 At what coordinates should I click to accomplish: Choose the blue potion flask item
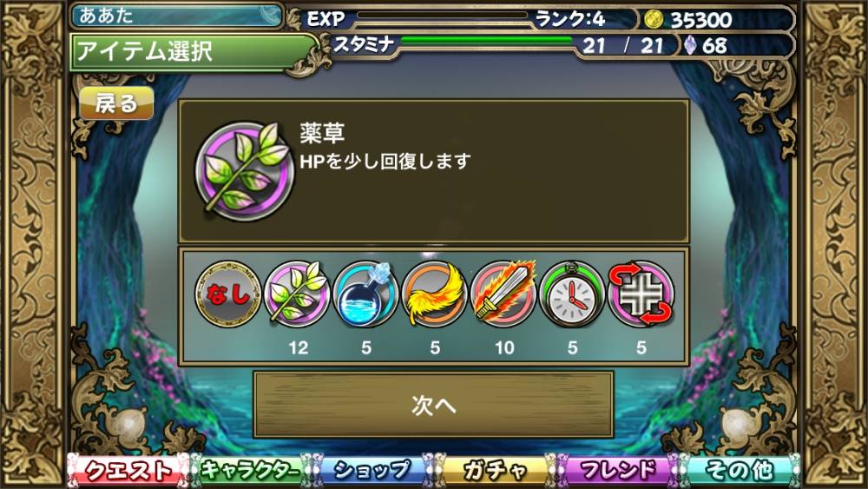[365, 294]
